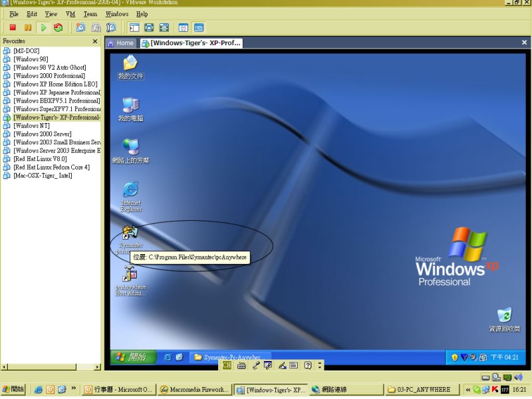
Task: Reset the virtual machine from the toolbar
Action: (x=59, y=27)
